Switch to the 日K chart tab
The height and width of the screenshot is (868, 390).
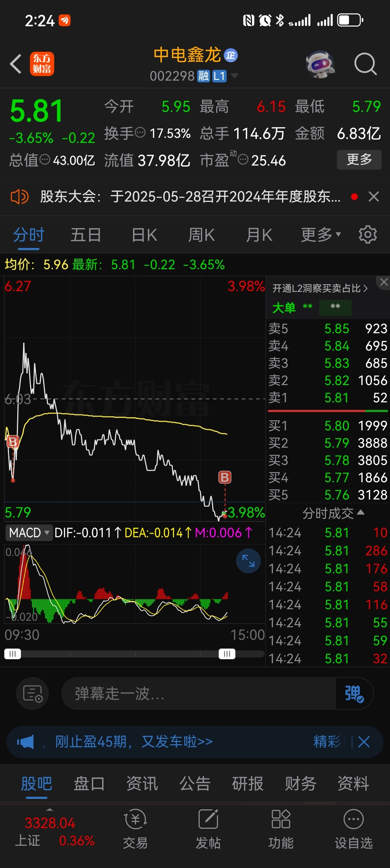[x=144, y=235]
